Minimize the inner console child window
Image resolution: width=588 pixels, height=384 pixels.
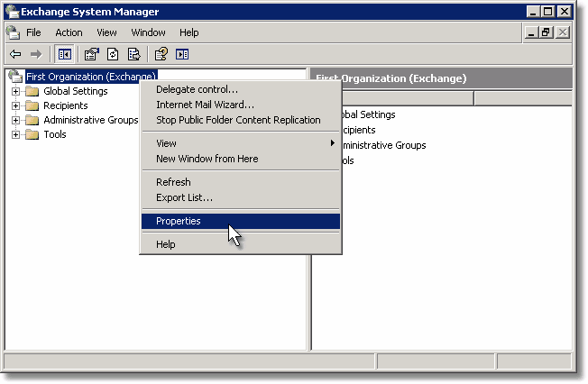[x=530, y=32]
